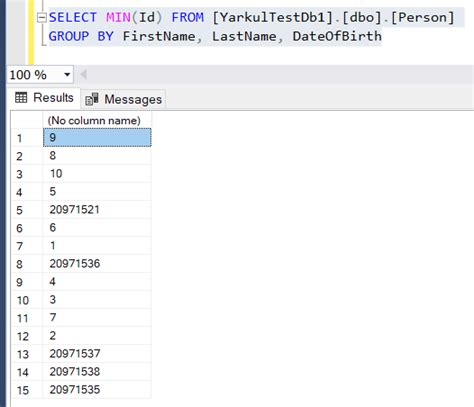The width and height of the screenshot is (474, 407).
Task: Select the cell with value 9
Action: click(97, 137)
